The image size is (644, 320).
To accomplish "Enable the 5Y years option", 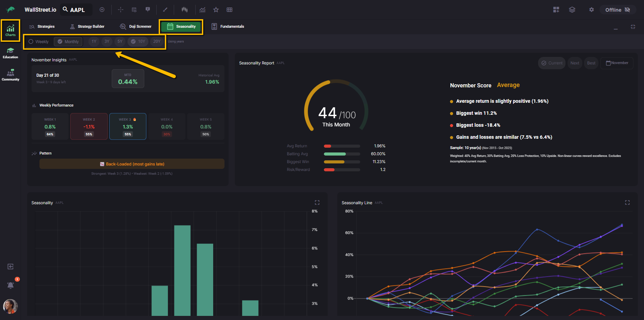I will click(x=120, y=41).
